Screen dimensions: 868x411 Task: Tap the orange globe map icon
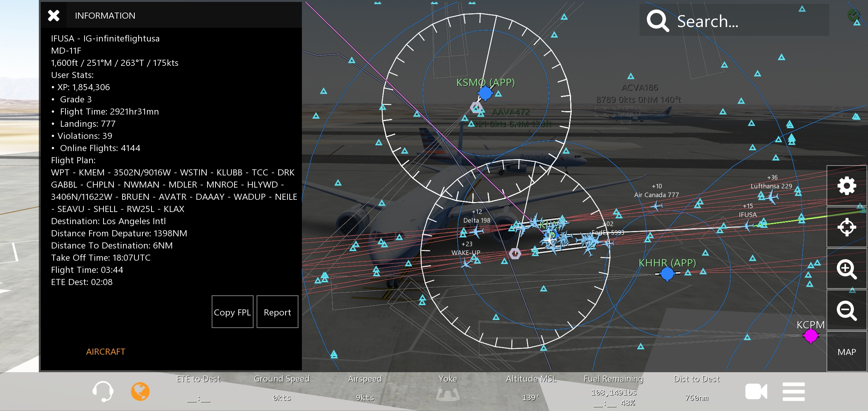click(x=140, y=391)
